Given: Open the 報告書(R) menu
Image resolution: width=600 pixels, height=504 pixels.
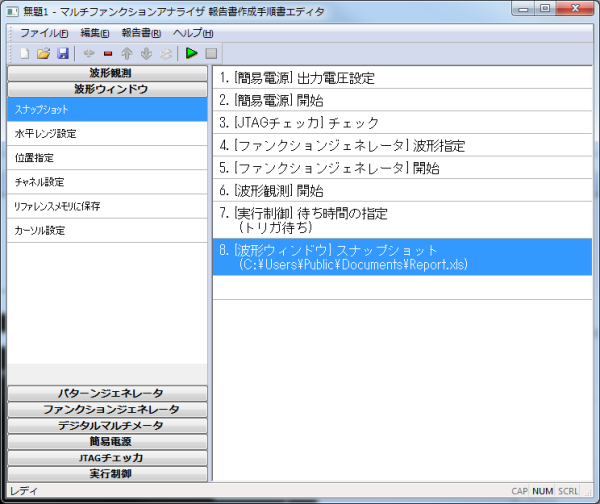Looking at the screenshot, I should point(141,33).
